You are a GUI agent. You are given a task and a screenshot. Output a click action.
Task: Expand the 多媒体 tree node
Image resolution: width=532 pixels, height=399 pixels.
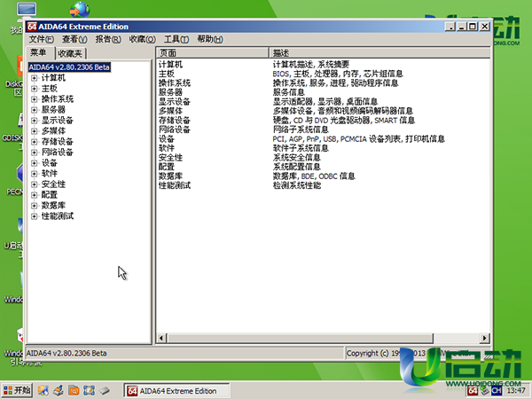(34, 131)
